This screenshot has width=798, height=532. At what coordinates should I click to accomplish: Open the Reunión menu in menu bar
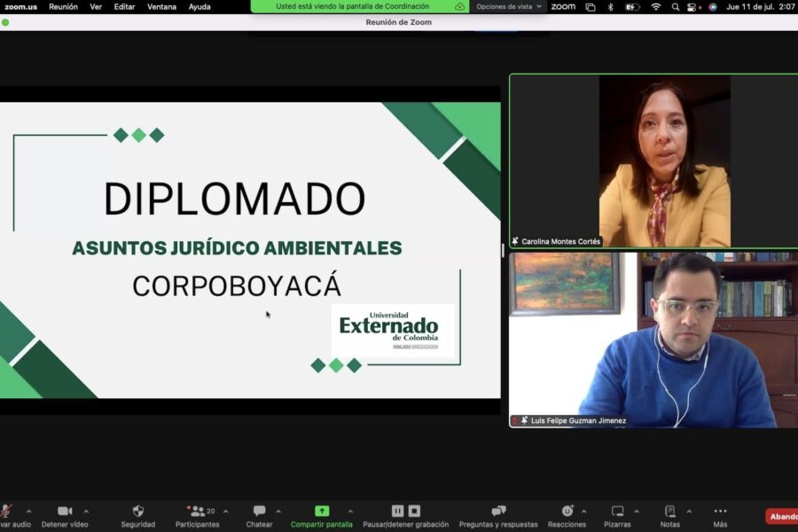tap(63, 6)
